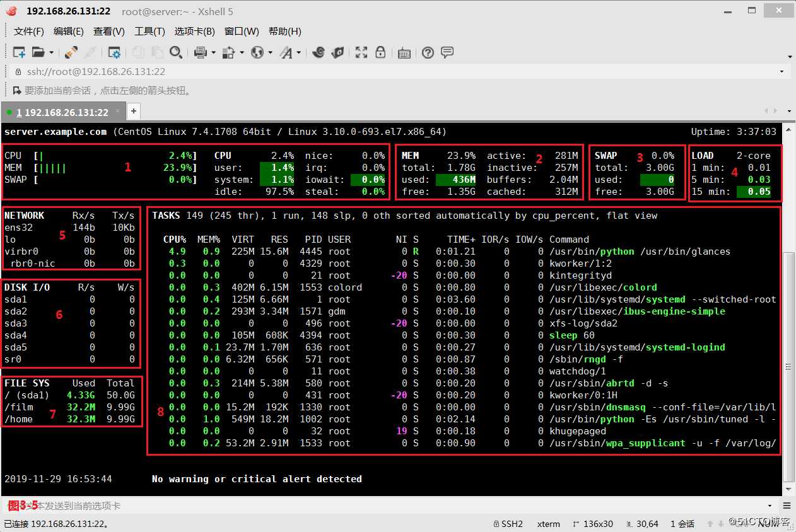This screenshot has height=532, width=796.
Task: Click the Print toolbar icon
Action: point(201,53)
